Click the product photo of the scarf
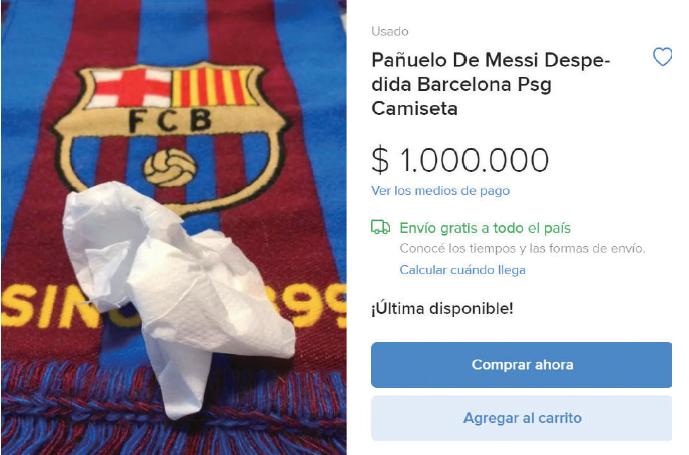 point(174,227)
